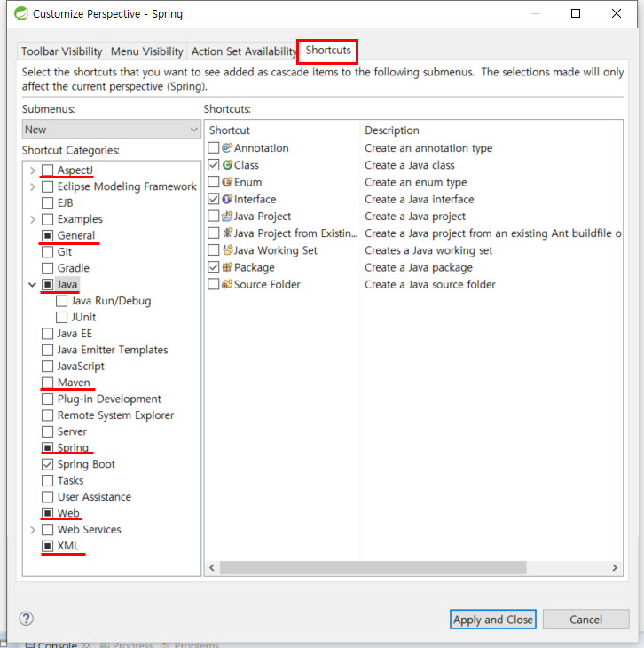Select the Gradle category row
Image resolution: width=644 pixels, height=648 pixels.
pos(73,268)
